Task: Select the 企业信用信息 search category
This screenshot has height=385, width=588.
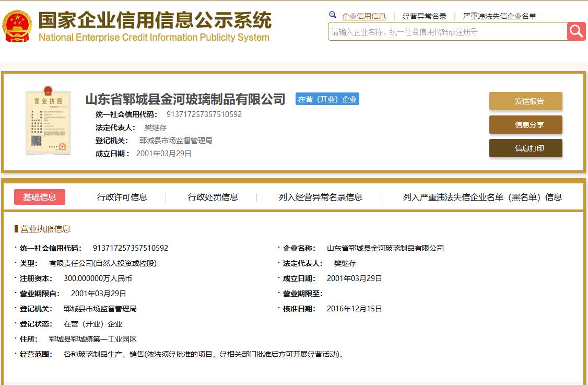Action: tap(363, 16)
